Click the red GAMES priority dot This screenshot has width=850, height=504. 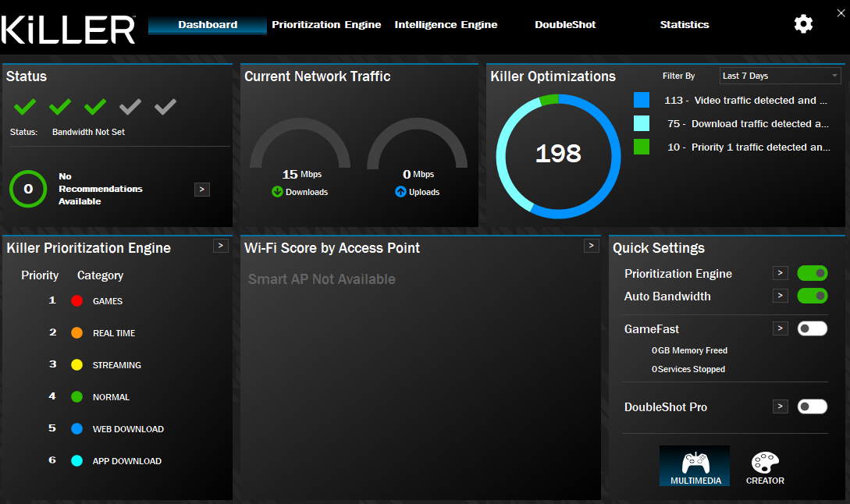click(77, 301)
